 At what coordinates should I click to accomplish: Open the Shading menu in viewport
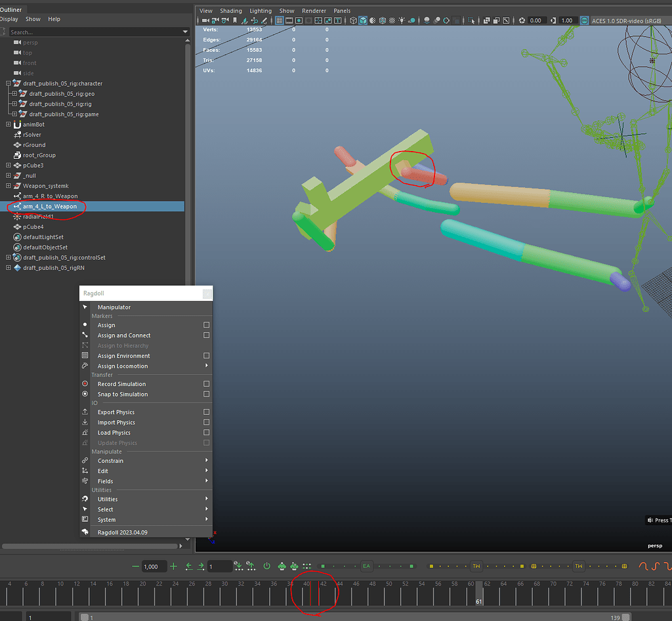(x=230, y=11)
